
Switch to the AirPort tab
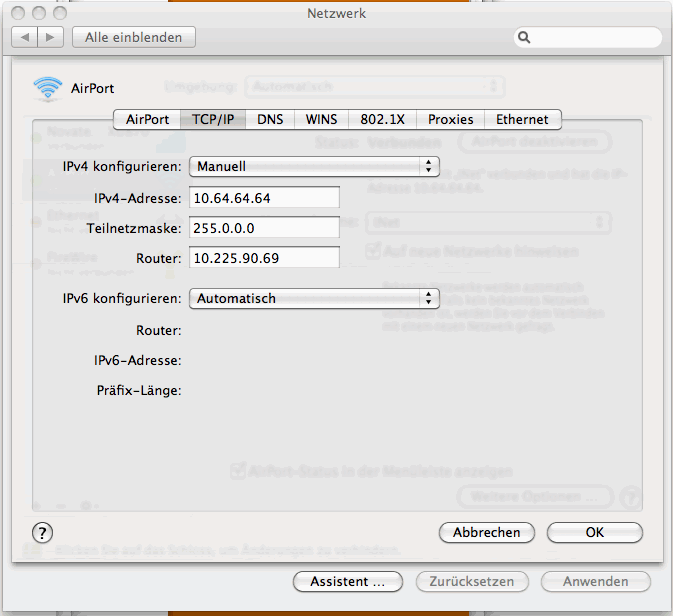tap(147, 119)
